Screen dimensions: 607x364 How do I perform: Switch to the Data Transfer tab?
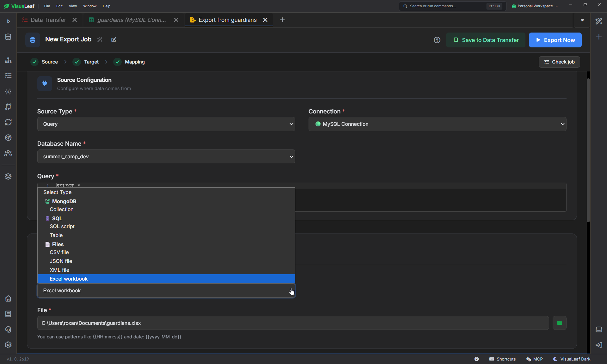coord(48,20)
